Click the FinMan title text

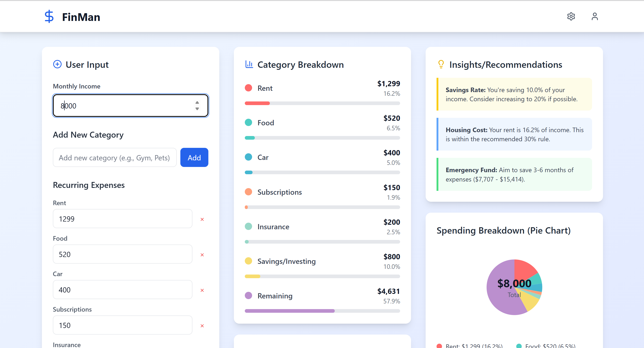click(x=81, y=17)
